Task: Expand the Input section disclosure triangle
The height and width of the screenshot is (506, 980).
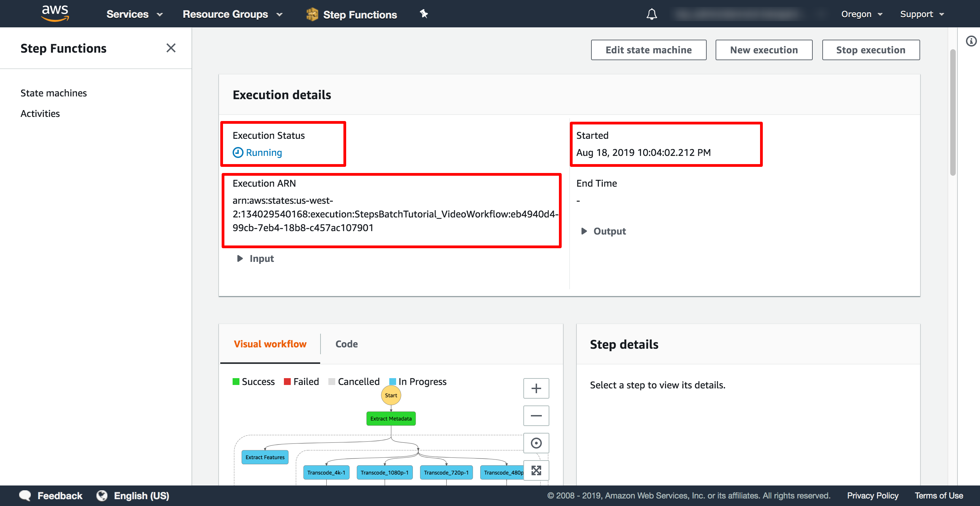Action: [239, 258]
